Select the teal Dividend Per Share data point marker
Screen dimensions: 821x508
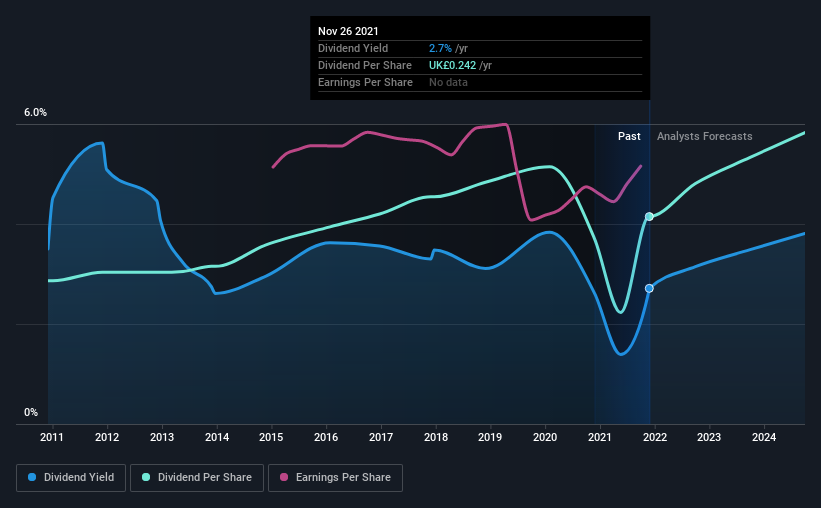(649, 217)
